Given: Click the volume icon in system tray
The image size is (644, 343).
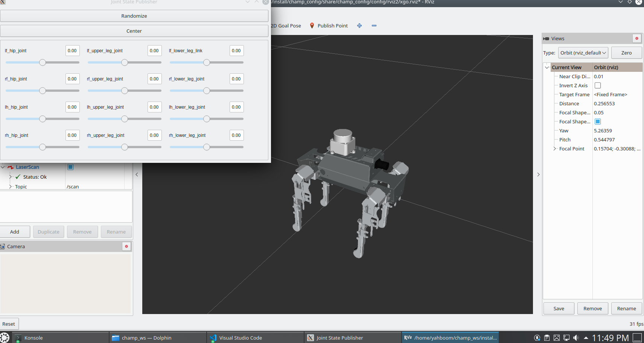Looking at the screenshot, I should (576, 338).
